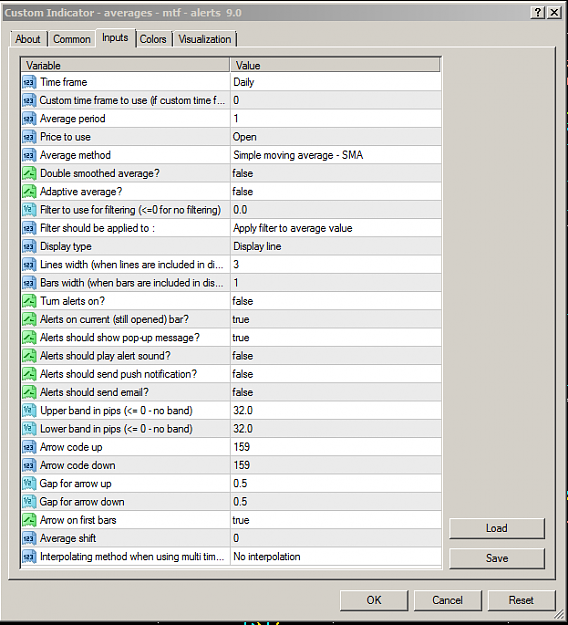Click the icon beside Gap for arrow up

tap(29, 483)
